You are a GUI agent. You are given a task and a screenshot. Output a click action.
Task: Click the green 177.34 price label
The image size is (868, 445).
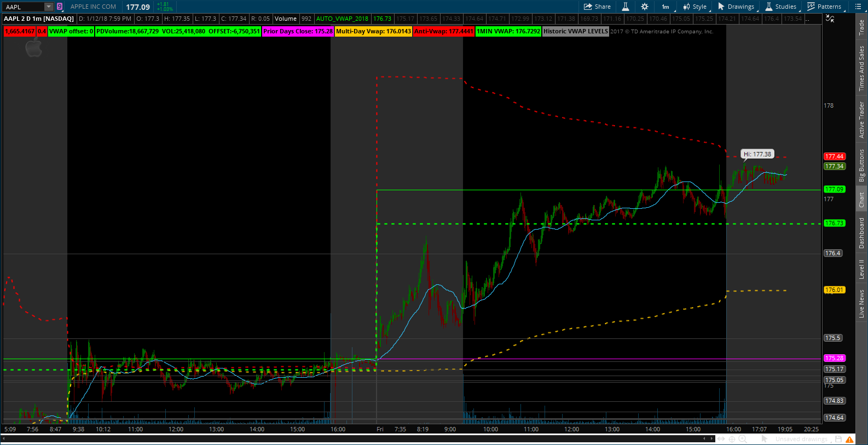point(835,166)
